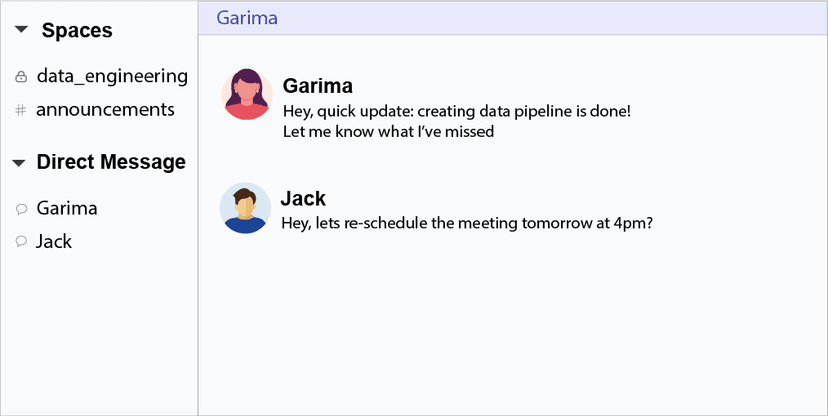828x416 pixels.
Task: Click the hash icon beside announcements
Action: pyautogui.click(x=21, y=111)
